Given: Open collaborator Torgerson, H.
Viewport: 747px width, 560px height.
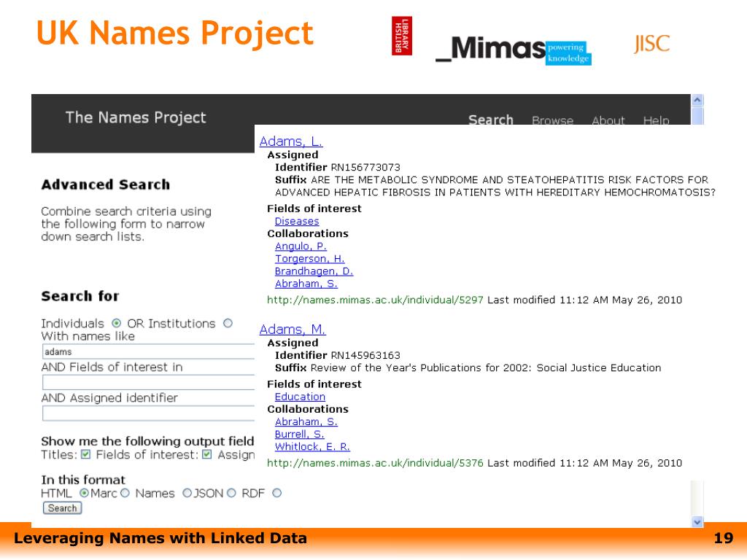Looking at the screenshot, I should (x=309, y=259).
